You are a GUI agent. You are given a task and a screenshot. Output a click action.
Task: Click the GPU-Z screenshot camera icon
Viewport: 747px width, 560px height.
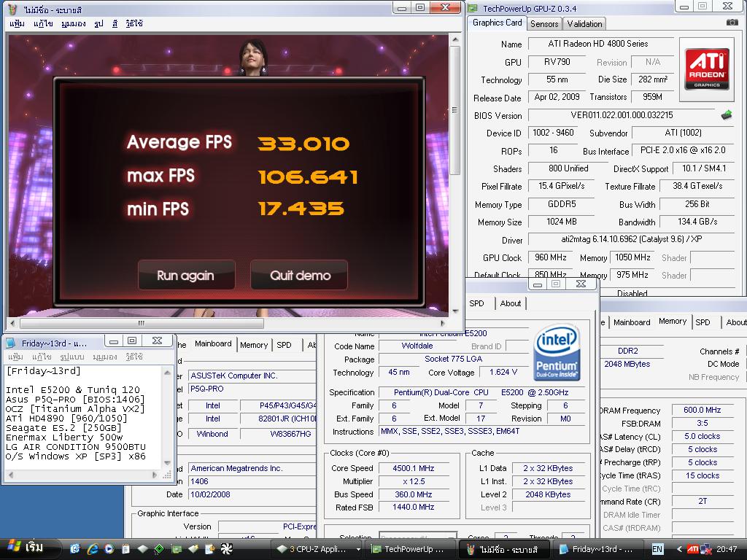coord(732,23)
